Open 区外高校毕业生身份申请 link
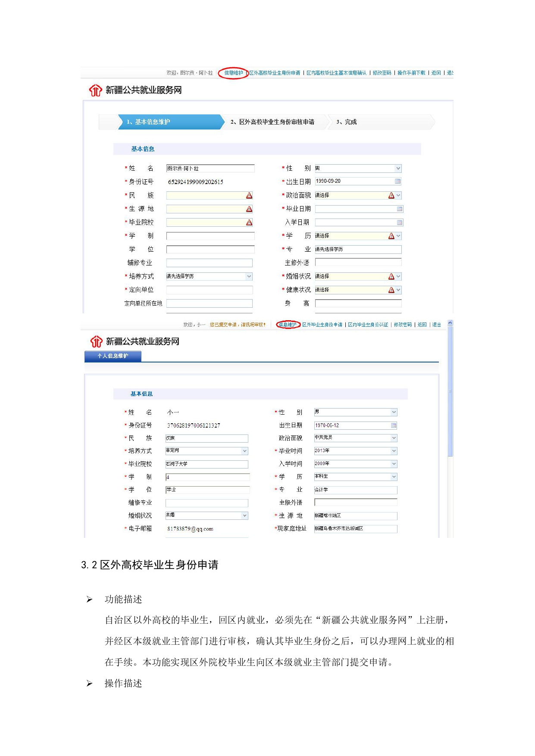This screenshot has width=535, height=756. tap(275, 73)
